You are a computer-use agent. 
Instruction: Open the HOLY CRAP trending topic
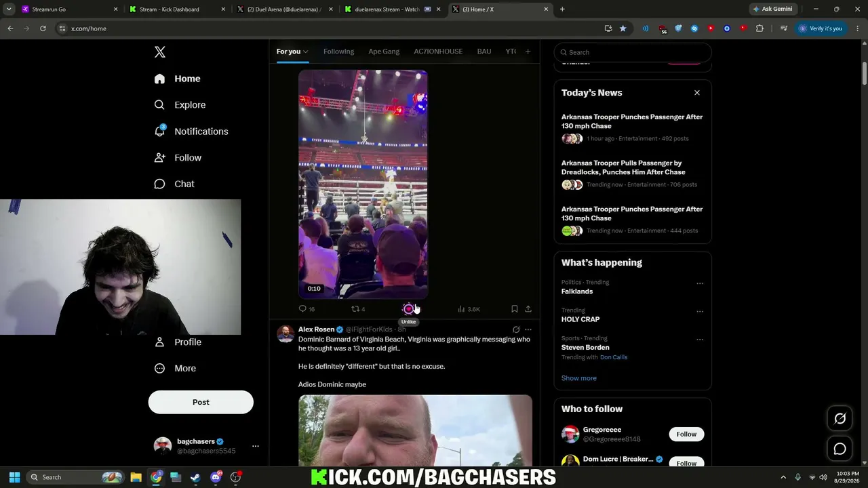click(580, 319)
